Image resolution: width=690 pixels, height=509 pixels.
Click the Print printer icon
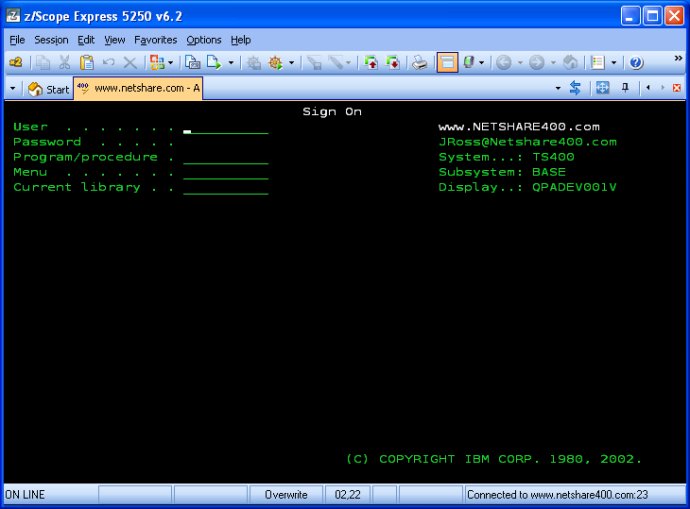(x=419, y=63)
